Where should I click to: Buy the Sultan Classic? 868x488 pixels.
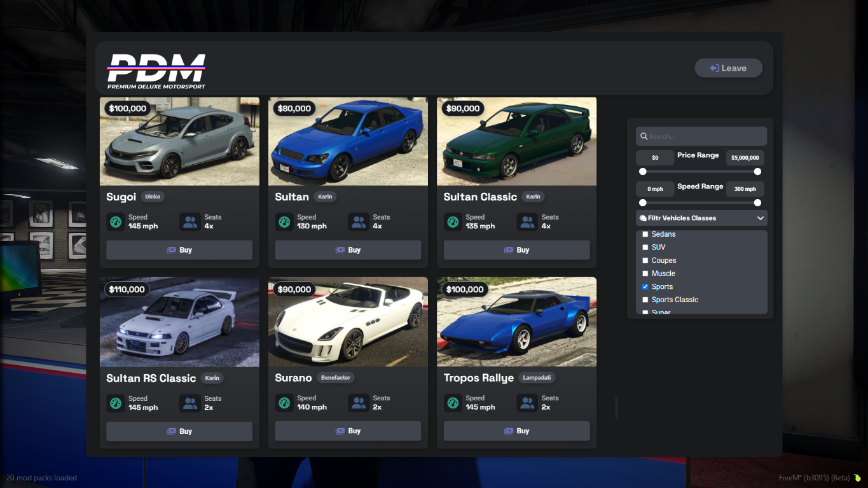pyautogui.click(x=516, y=250)
